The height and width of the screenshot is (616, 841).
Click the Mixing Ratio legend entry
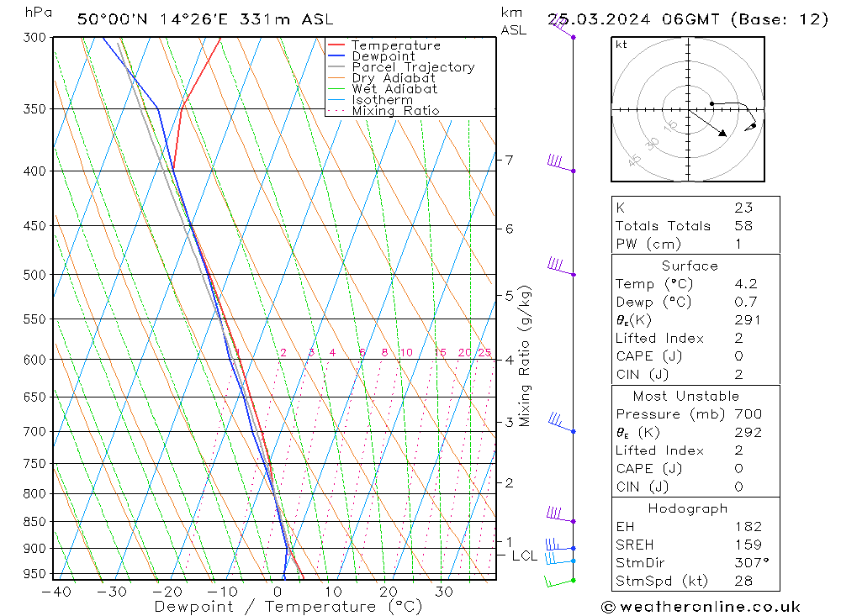click(383, 111)
